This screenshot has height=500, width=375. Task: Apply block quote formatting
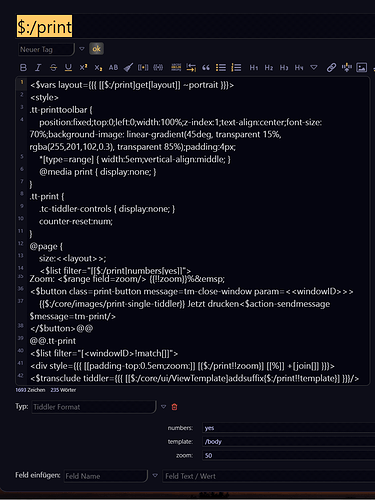206,68
